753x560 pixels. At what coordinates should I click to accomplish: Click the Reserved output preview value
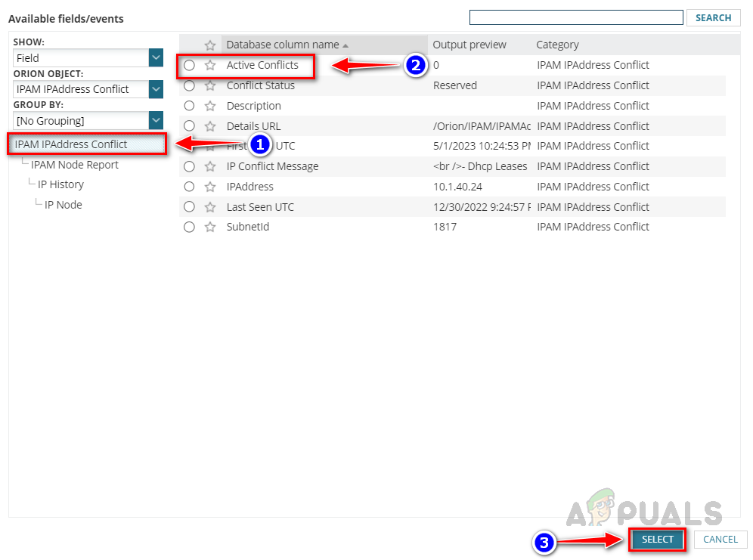coord(455,86)
